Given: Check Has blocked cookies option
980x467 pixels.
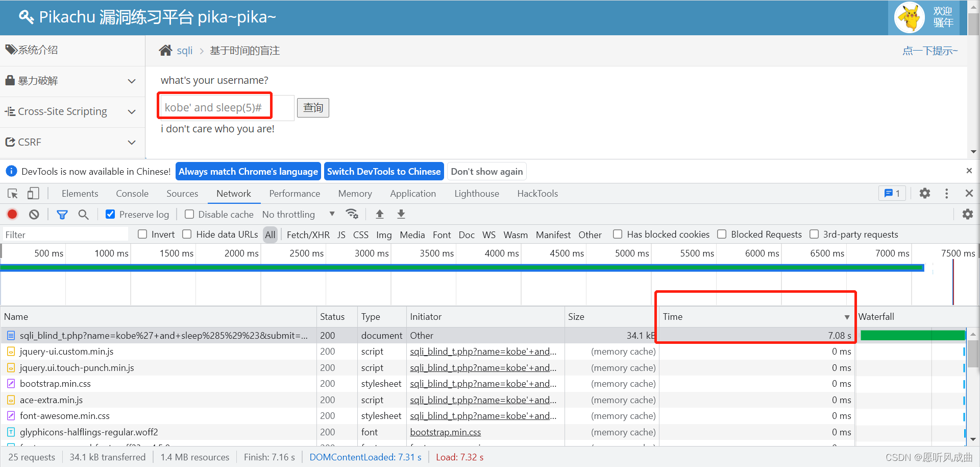Looking at the screenshot, I should tap(618, 234).
